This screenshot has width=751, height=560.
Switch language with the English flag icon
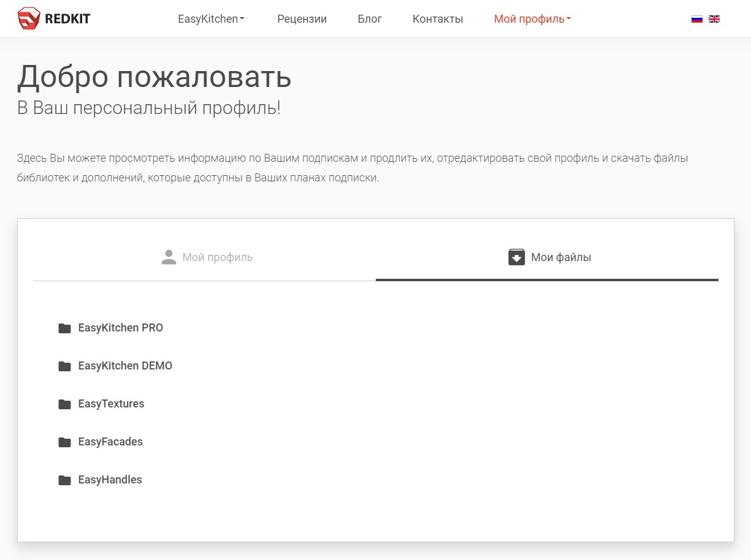(714, 19)
